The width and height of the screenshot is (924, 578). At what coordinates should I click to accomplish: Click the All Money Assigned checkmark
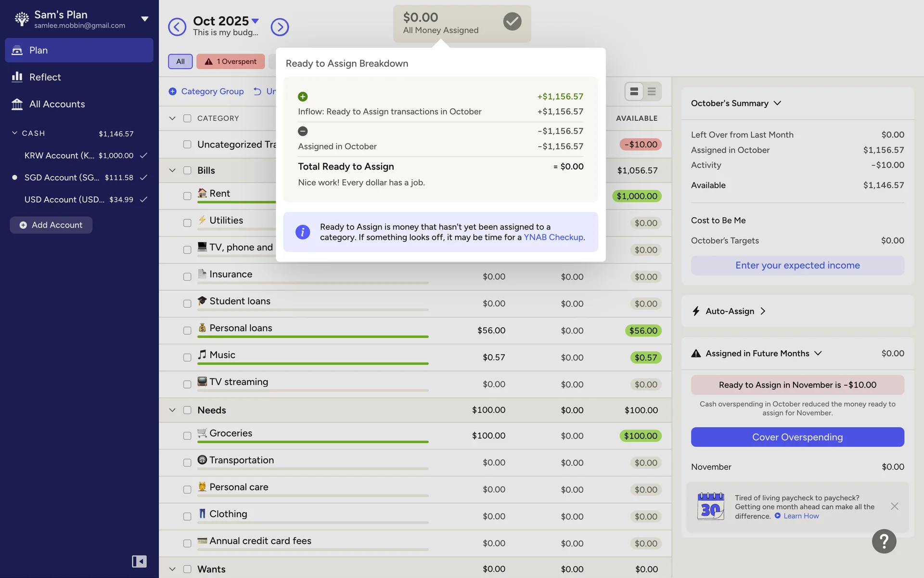coord(512,22)
